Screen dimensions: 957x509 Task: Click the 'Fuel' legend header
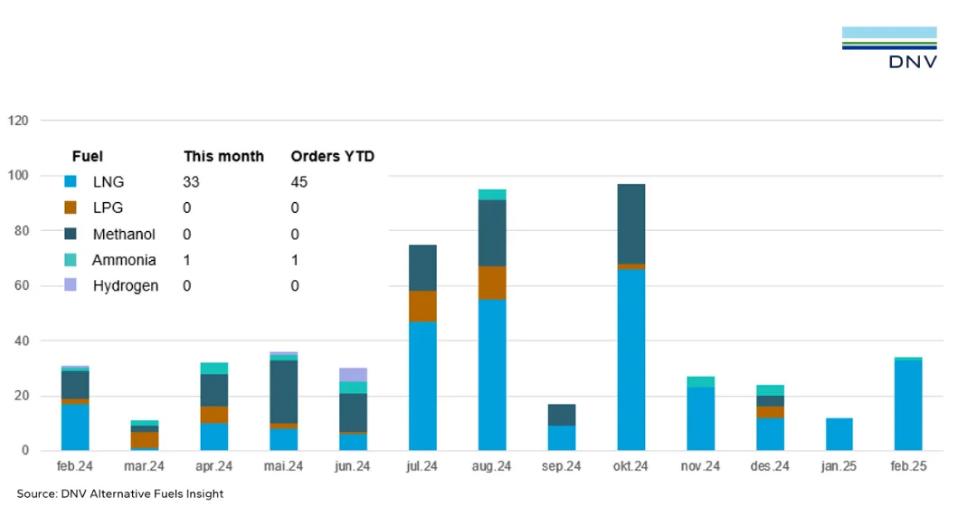click(x=87, y=156)
